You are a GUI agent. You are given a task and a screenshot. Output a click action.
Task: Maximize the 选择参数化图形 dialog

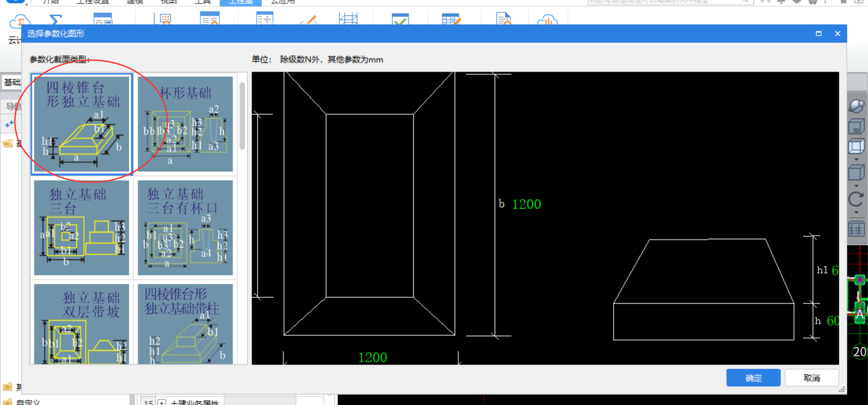[x=818, y=33]
